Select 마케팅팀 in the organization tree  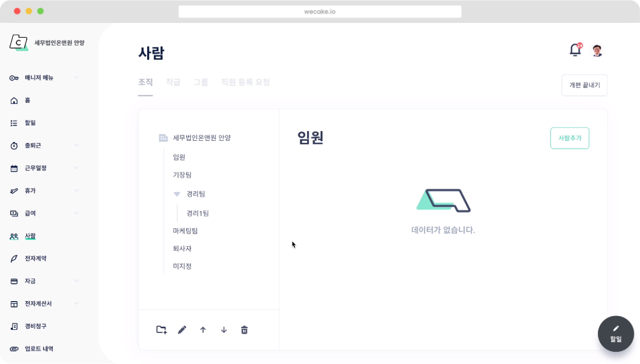185,231
